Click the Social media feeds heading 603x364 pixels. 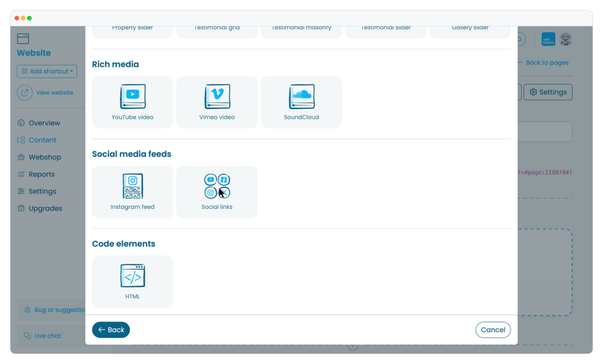[x=132, y=154]
